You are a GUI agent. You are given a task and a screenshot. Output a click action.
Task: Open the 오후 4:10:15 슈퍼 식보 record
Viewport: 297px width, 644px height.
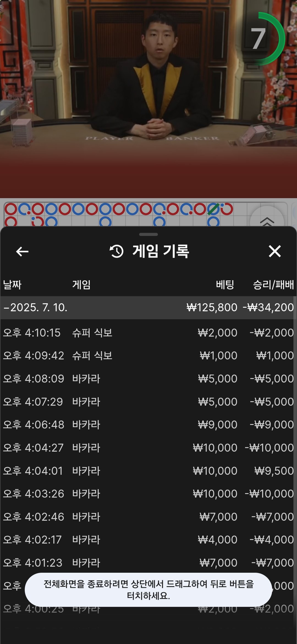(148, 333)
